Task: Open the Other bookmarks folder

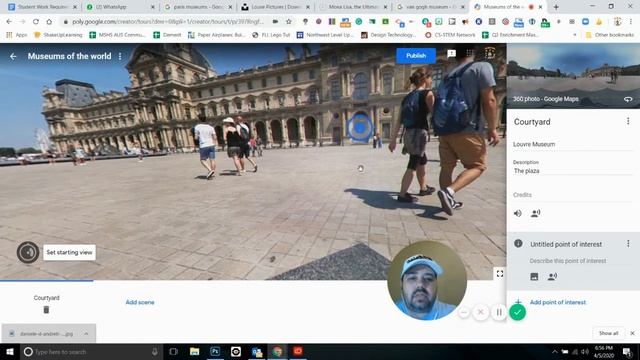Action: [x=610, y=35]
